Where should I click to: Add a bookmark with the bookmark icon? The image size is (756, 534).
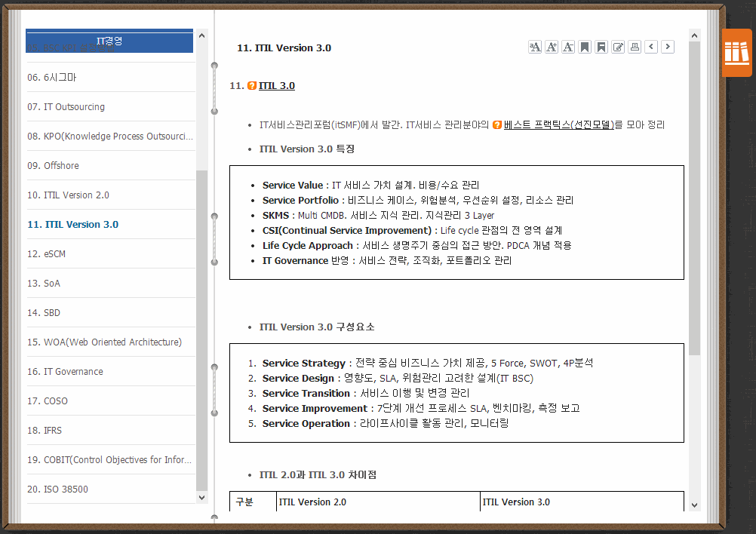(585, 47)
